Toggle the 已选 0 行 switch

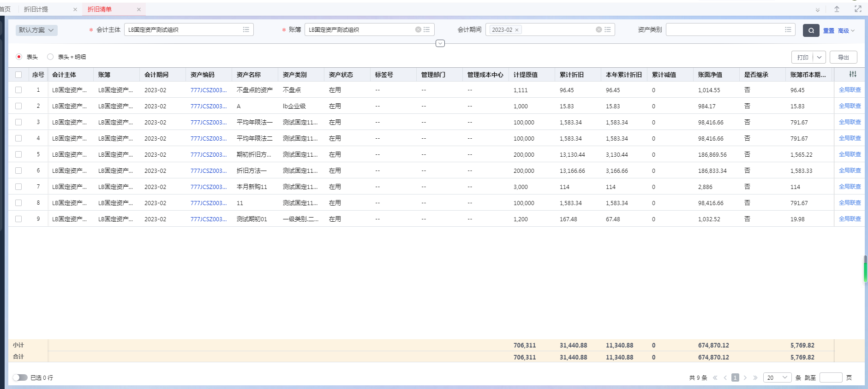click(x=20, y=377)
